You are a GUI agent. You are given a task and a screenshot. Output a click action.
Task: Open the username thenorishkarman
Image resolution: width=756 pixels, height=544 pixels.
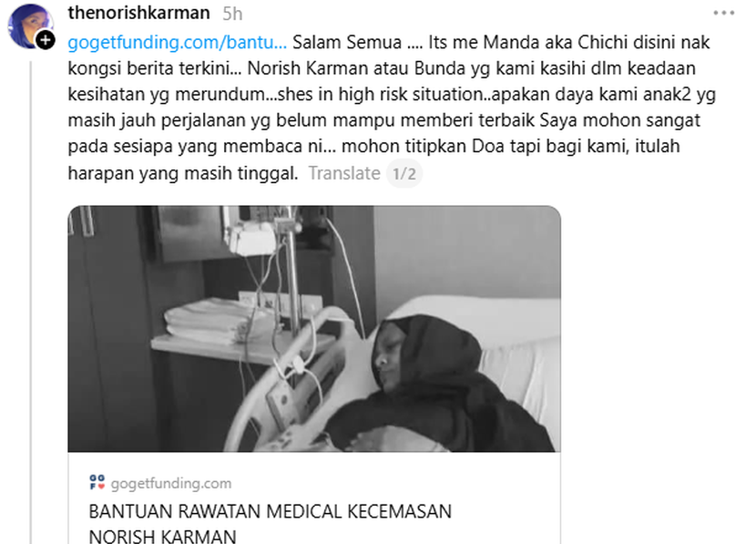138,13
